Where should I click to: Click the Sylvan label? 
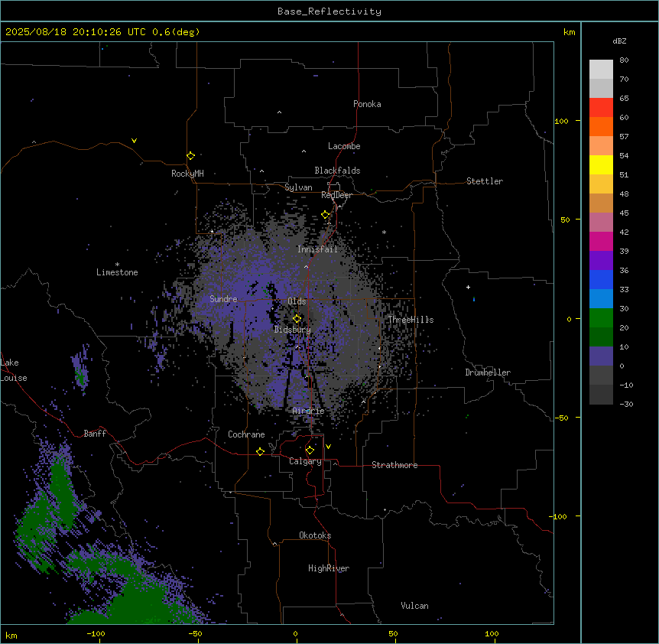[x=298, y=187]
